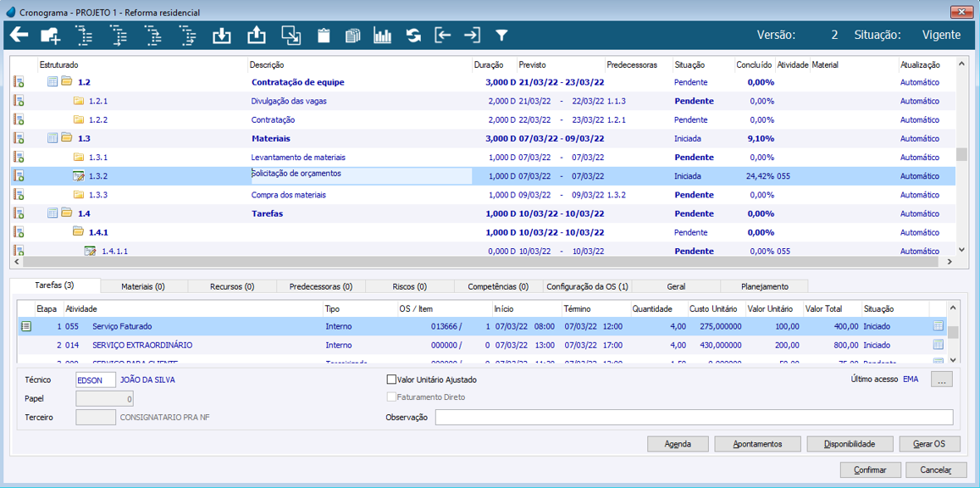980x488 pixels.
Task: Click the clipboard paste toolbar icon
Action: pos(323,36)
